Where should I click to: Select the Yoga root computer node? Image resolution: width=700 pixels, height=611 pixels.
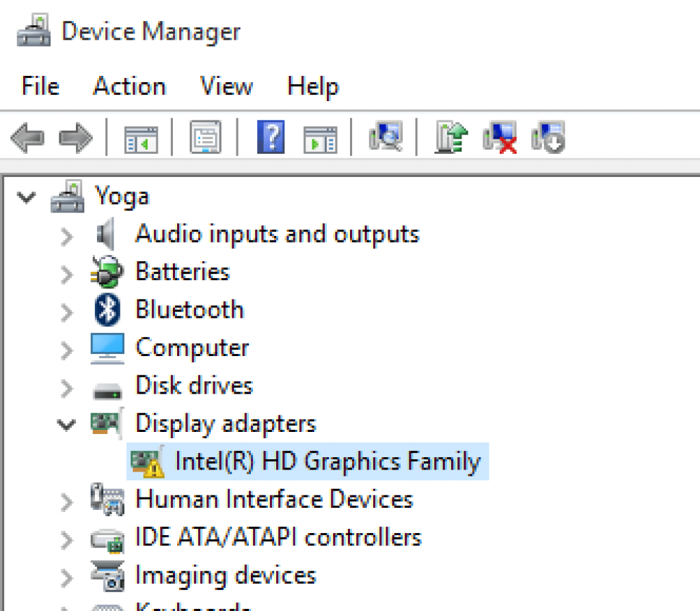(x=122, y=196)
